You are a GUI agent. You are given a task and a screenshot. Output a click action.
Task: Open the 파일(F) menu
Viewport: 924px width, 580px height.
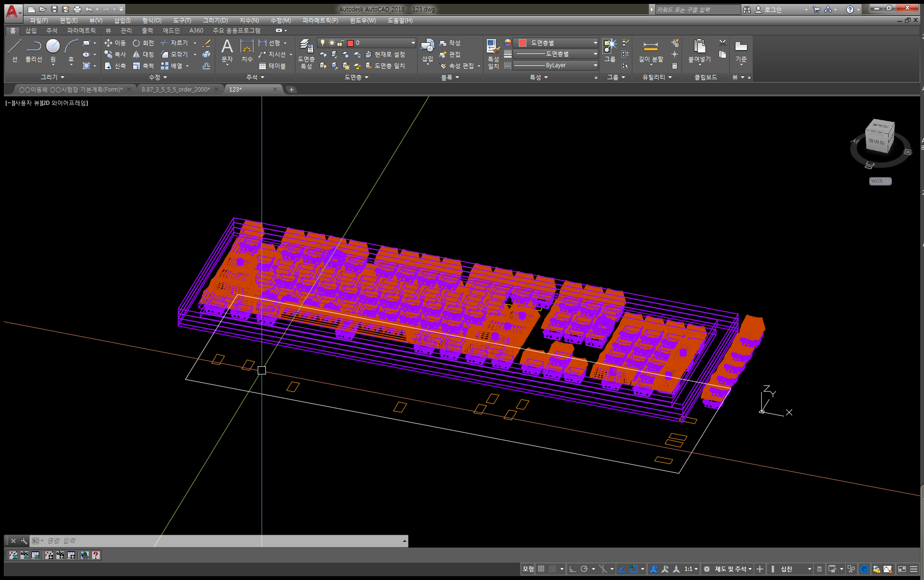[x=39, y=21]
